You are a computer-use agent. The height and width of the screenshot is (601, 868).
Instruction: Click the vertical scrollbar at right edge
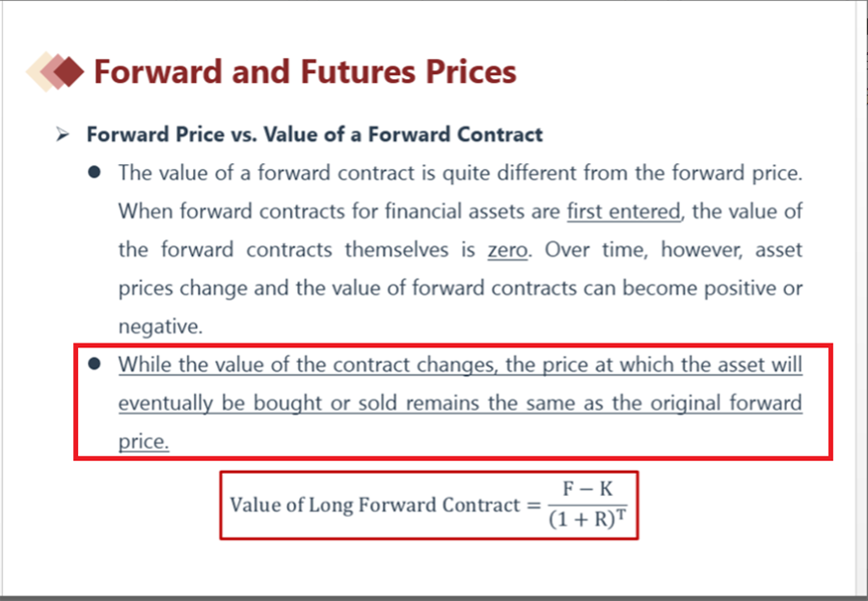point(861,299)
